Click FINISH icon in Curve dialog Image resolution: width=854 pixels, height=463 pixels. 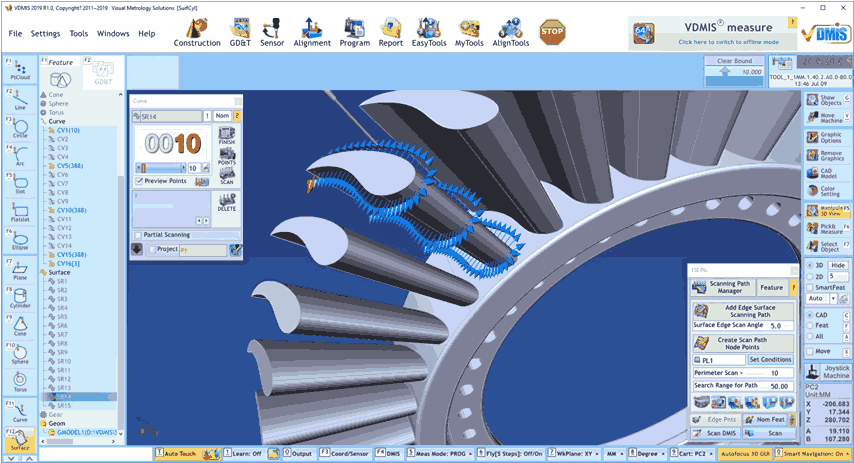click(227, 135)
